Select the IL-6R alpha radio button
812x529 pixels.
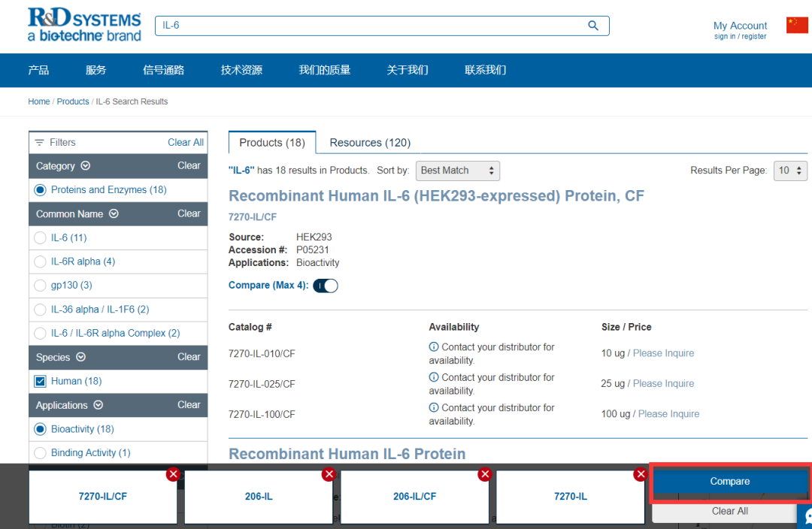[41, 261]
